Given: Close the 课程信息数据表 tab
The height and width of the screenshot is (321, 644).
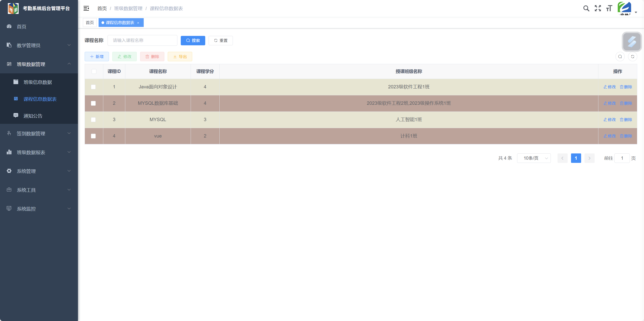Looking at the screenshot, I should 138,23.
